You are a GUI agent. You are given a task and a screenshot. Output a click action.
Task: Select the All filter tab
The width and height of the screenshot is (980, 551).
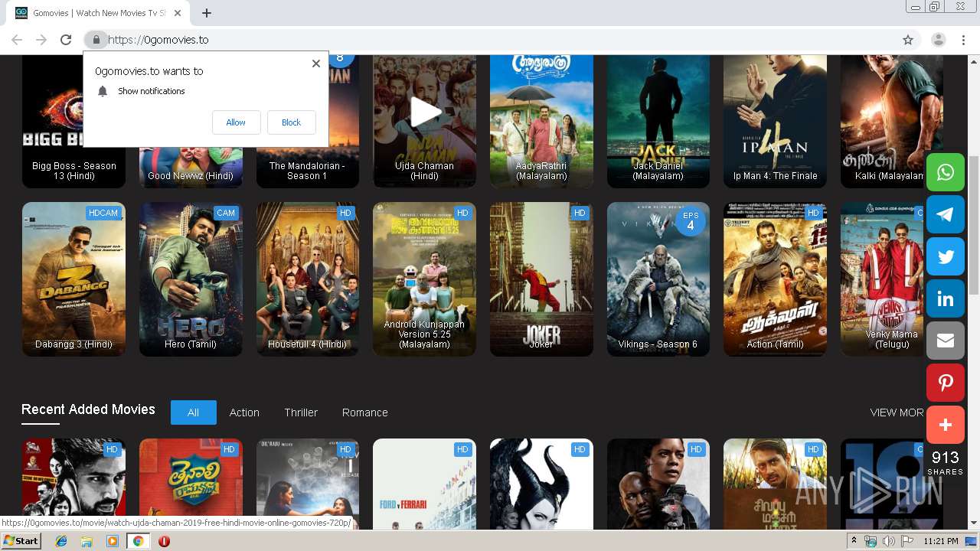click(x=193, y=412)
